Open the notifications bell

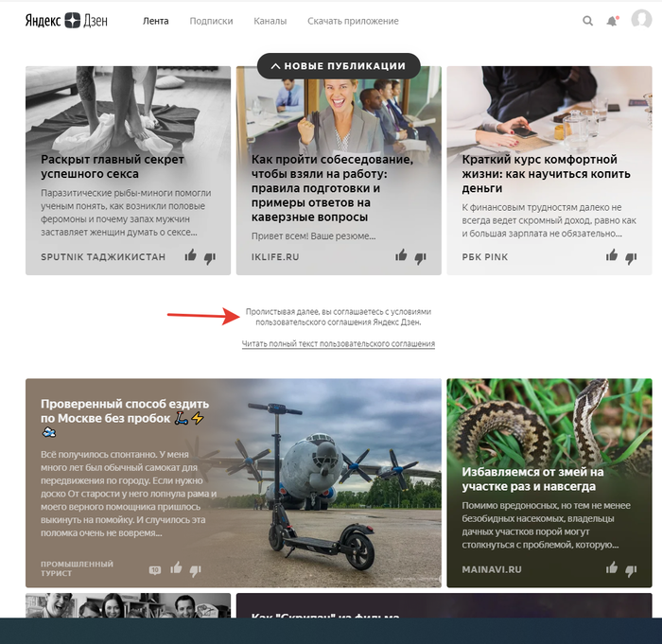tap(612, 21)
